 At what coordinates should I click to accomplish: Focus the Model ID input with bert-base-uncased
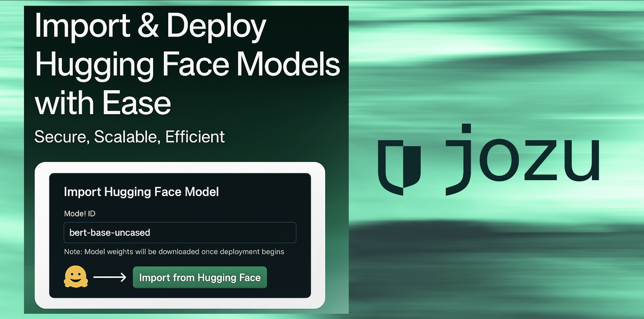pos(180,233)
